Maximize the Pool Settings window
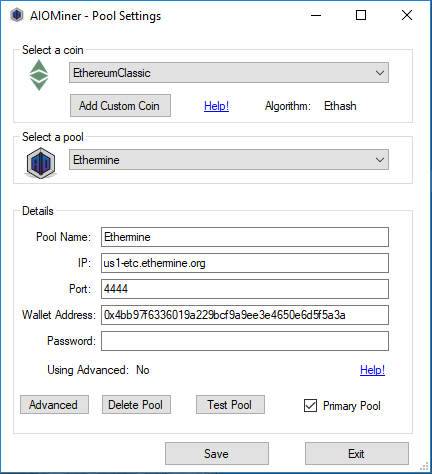432x474 pixels. click(x=361, y=15)
